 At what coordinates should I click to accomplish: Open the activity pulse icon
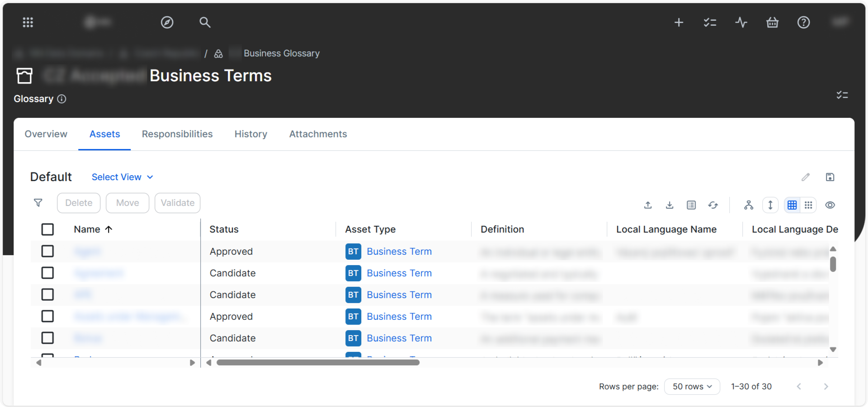741,22
